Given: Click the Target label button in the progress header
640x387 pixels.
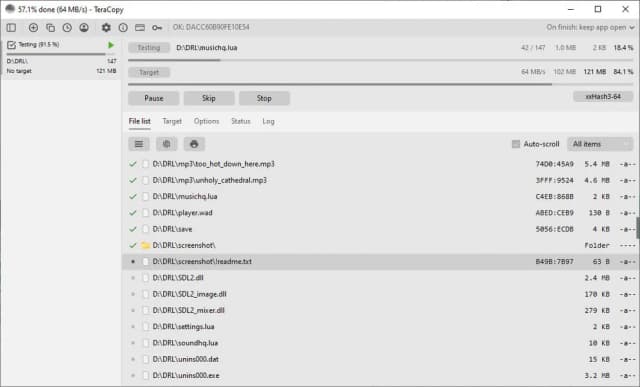Looking at the screenshot, I should click(149, 72).
